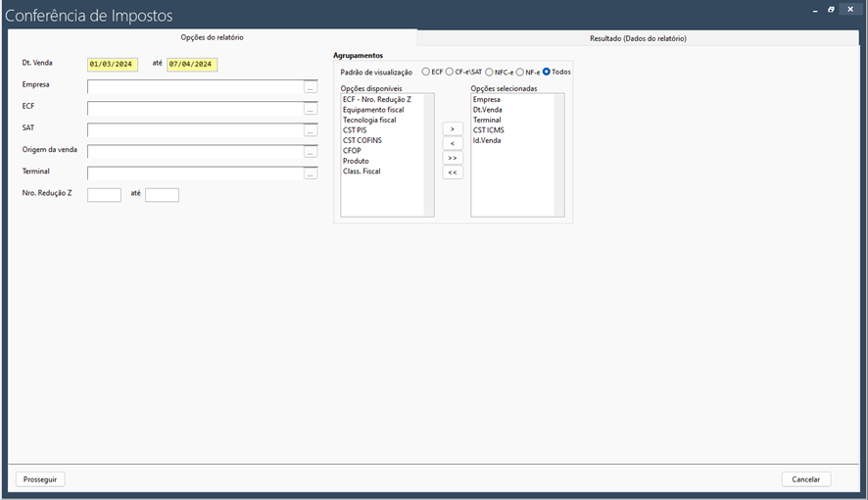
Task: Select the NFC-e radio option
Action: 490,72
